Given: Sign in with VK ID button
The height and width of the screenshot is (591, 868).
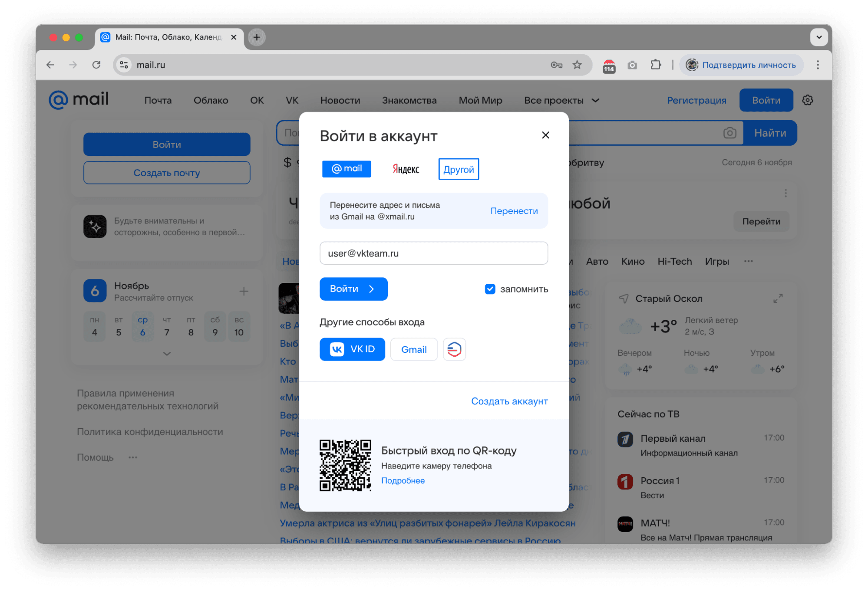Looking at the screenshot, I should coord(352,349).
